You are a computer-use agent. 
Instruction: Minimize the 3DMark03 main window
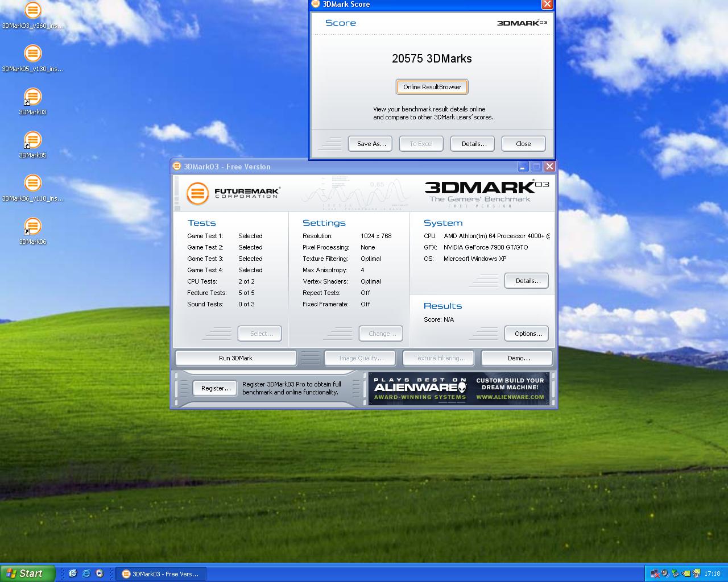523,167
